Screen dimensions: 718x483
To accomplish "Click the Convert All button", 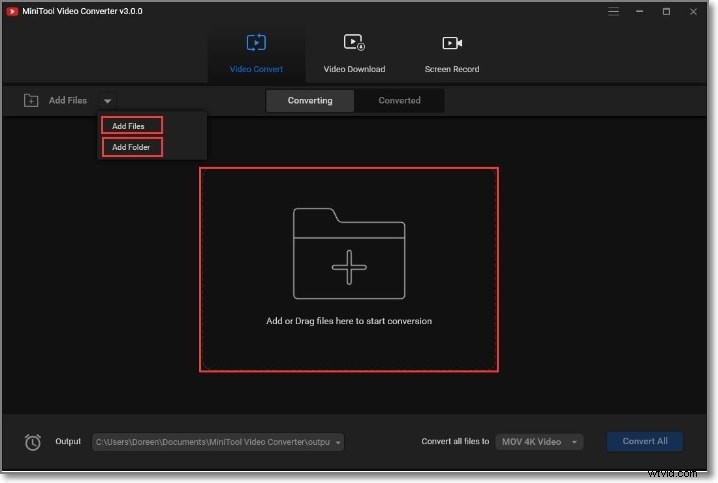I will tap(644, 441).
